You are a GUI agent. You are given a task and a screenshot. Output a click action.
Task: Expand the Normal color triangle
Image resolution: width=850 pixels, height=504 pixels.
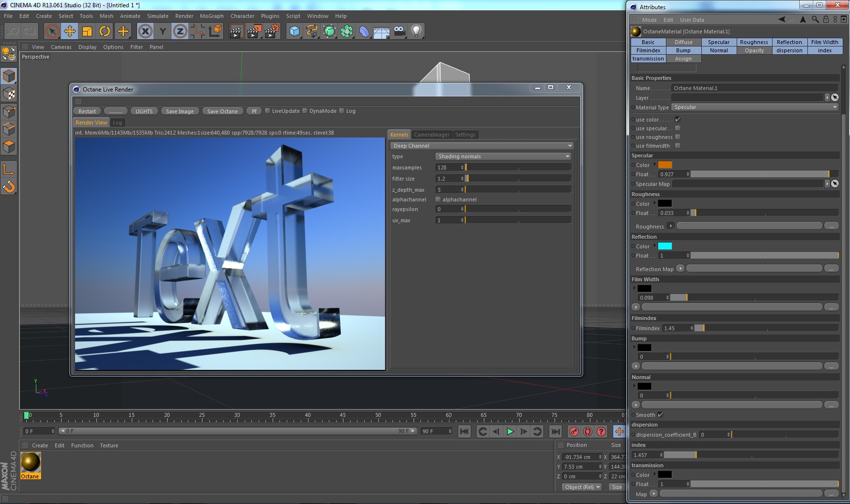pos(634,386)
